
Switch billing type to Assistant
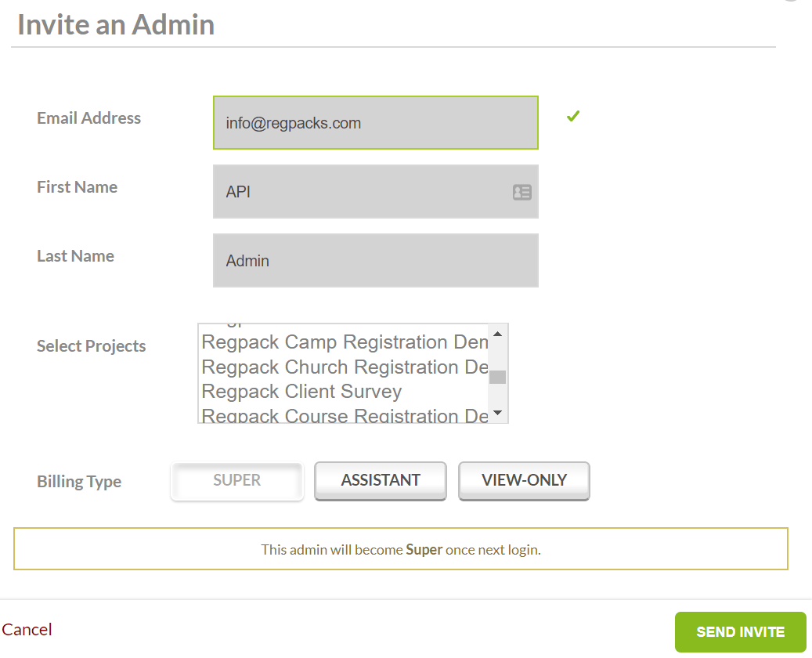click(x=381, y=481)
